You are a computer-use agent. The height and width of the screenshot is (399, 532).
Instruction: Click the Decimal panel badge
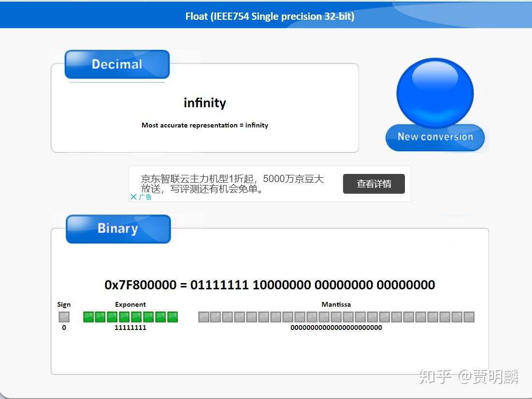pyautogui.click(x=116, y=64)
